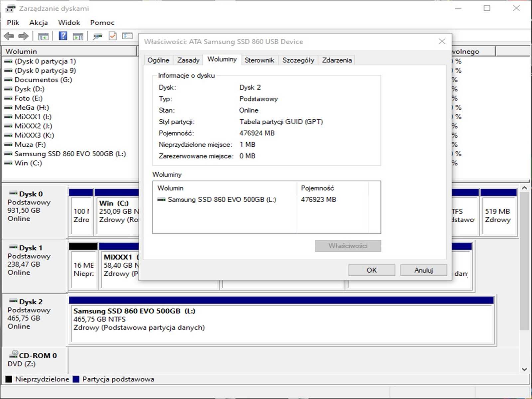The height and width of the screenshot is (399, 532).
Task: Click the CD-ROM 0 disc icon
Action: point(14,354)
